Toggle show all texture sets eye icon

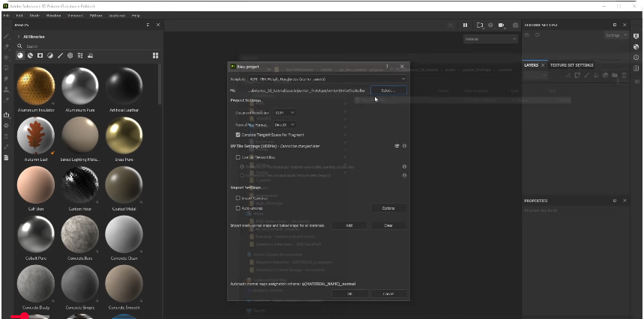pos(538,35)
